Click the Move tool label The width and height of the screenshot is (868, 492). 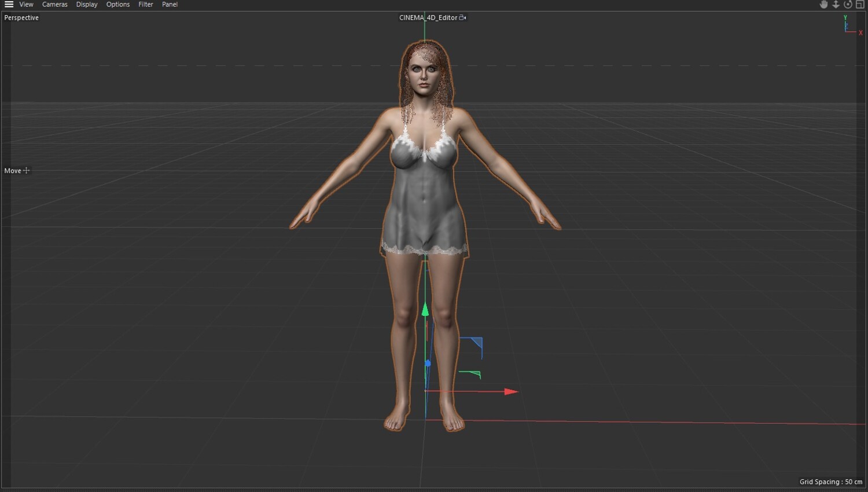tap(12, 171)
